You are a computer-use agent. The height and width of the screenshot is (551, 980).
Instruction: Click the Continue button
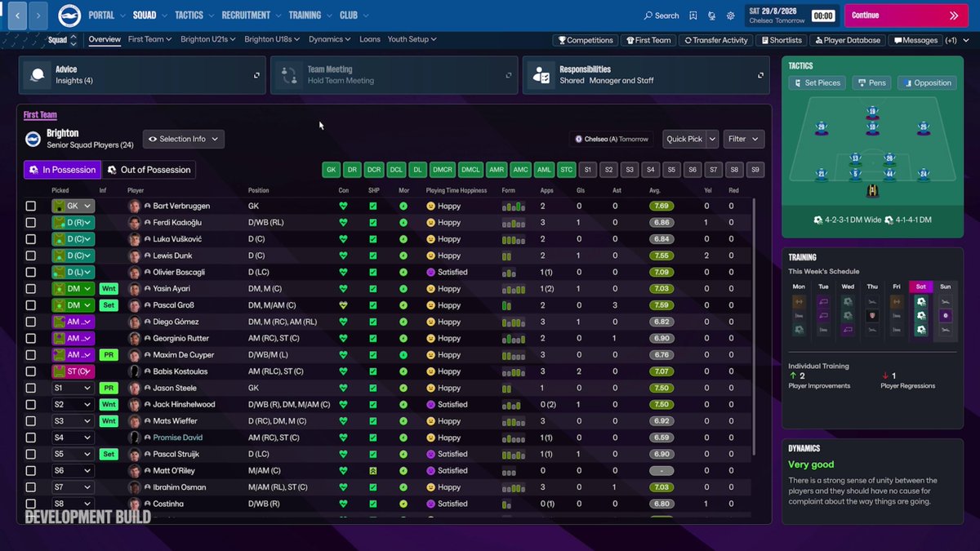[x=905, y=16]
